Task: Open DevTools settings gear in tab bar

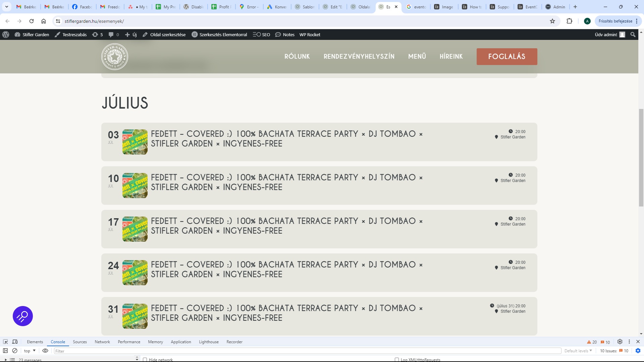Action: (620, 342)
